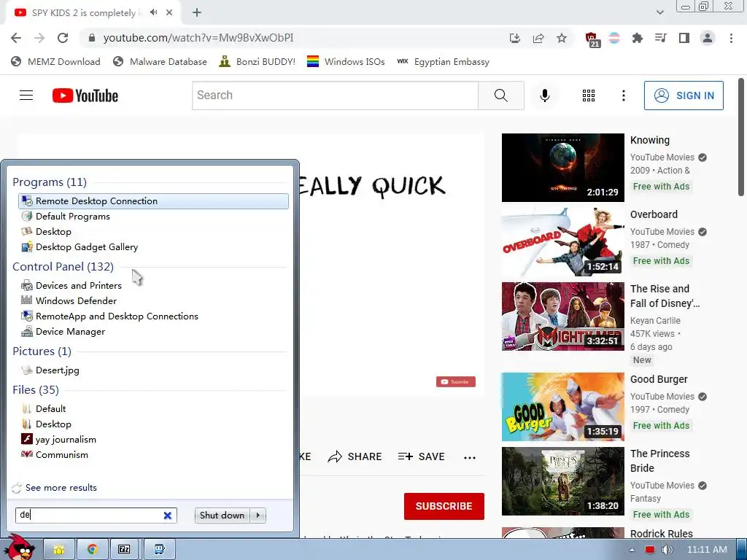Open The Princess Bride thumbnail

[562, 481]
